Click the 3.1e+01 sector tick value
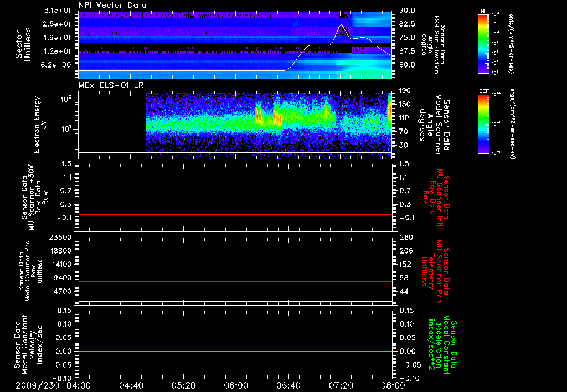Viewport: 567px width, 392px height. (58, 11)
